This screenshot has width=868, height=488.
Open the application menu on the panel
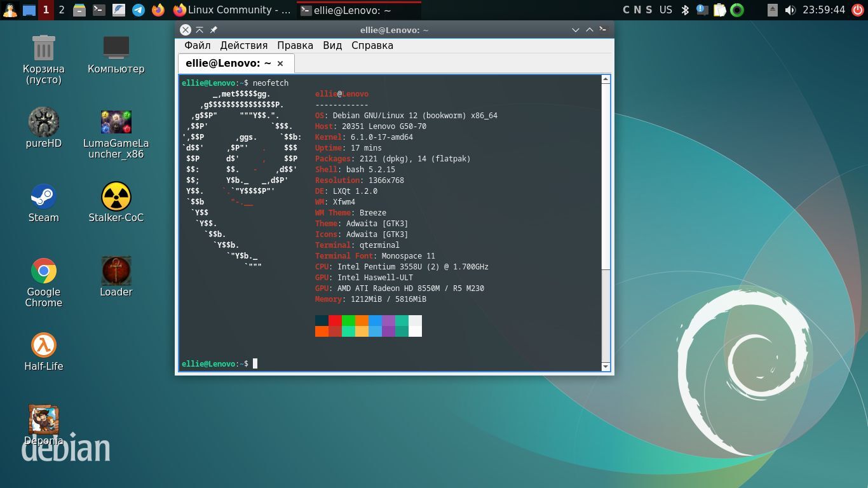pos(10,10)
